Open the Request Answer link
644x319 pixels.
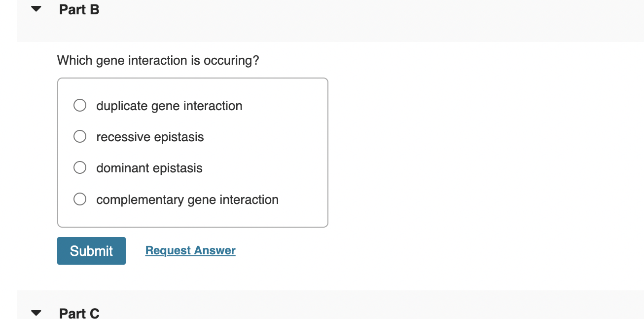pyautogui.click(x=190, y=250)
